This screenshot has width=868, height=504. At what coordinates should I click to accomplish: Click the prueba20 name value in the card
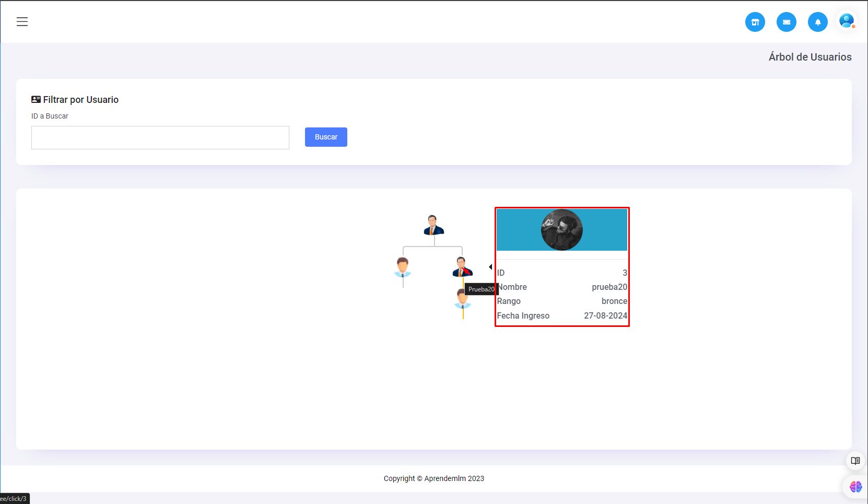609,287
